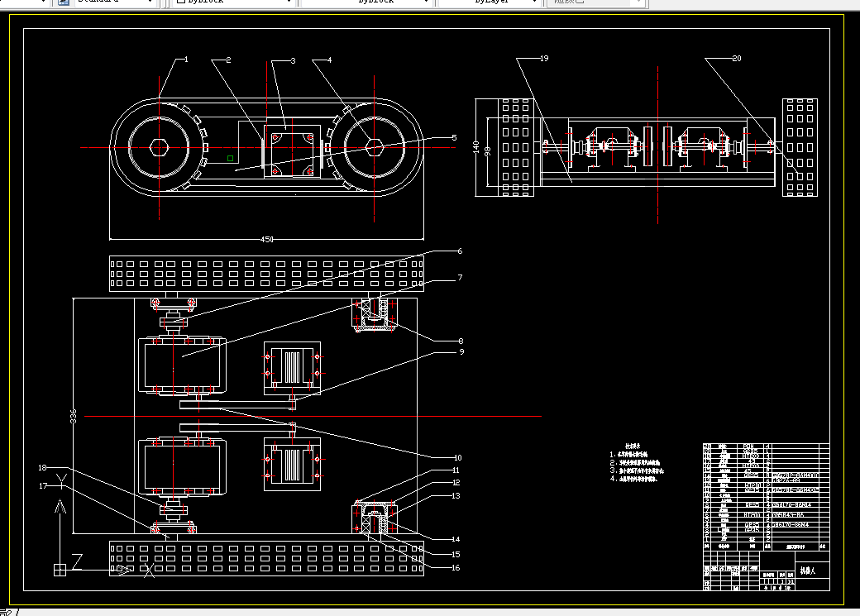Select part callout number 18

pos(43,468)
